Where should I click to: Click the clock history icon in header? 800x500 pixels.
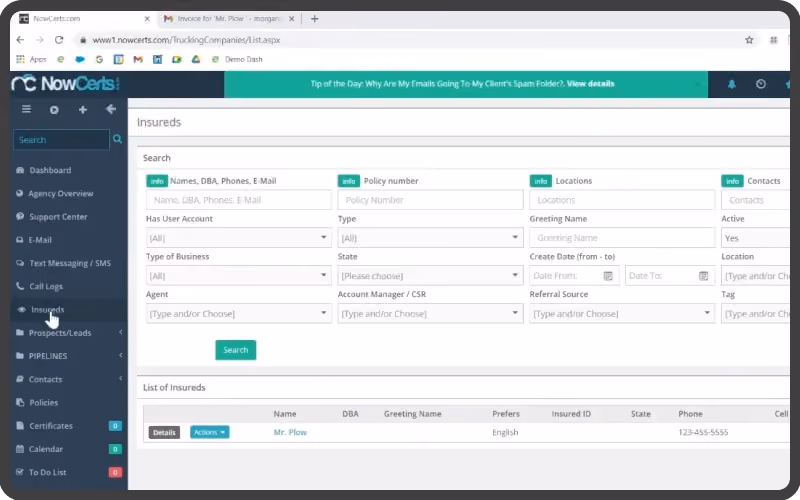[x=761, y=84]
